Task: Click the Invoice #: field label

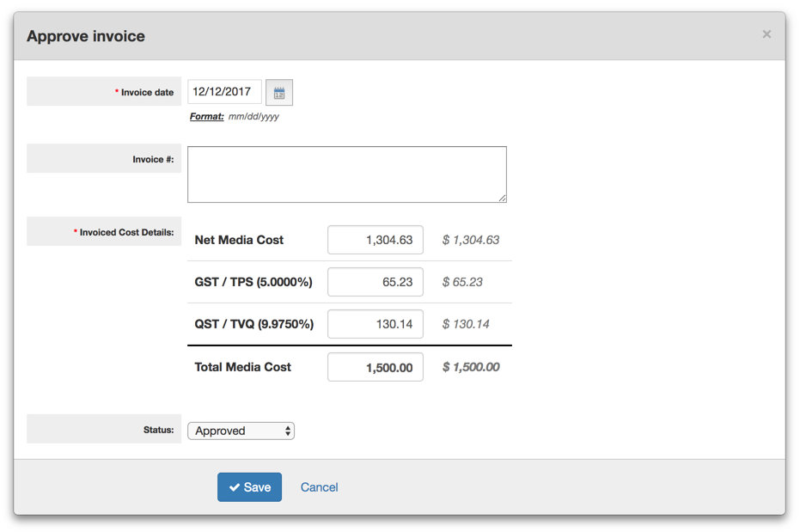Action: [153, 159]
